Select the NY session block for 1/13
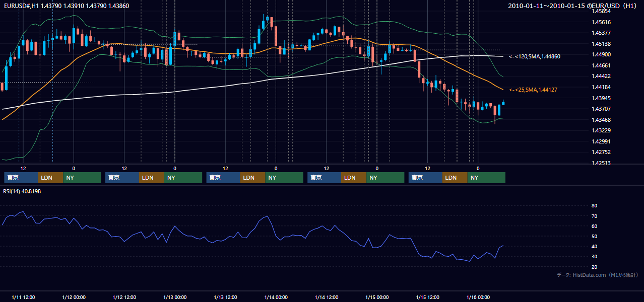The image size is (644, 302). tap(284, 178)
